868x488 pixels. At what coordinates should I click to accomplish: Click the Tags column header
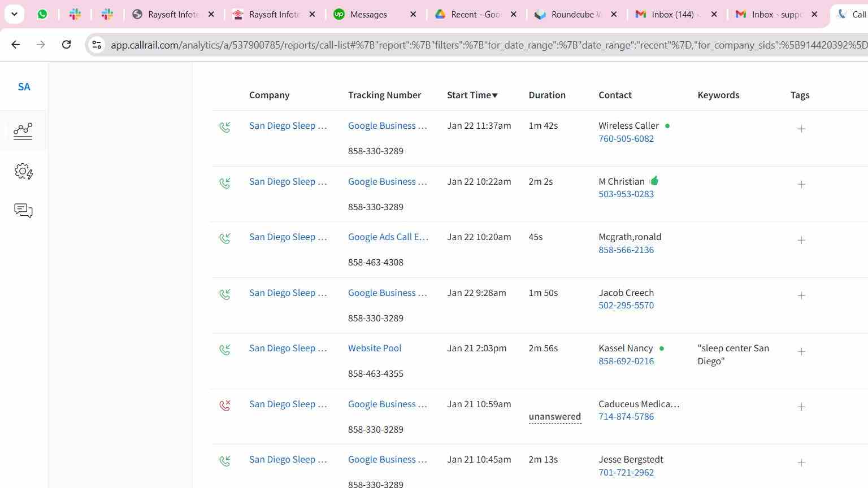800,95
